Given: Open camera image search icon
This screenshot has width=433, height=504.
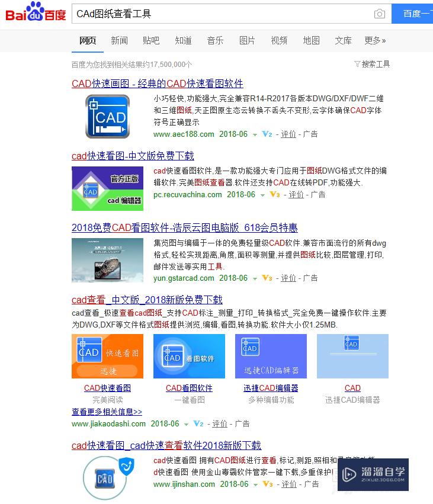Looking at the screenshot, I should click(x=379, y=14).
